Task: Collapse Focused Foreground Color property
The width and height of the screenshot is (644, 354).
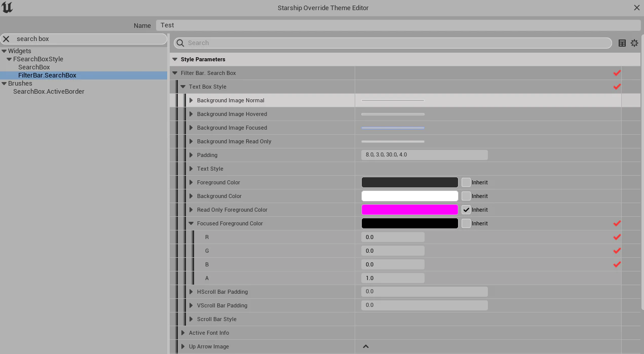Action: (x=191, y=223)
